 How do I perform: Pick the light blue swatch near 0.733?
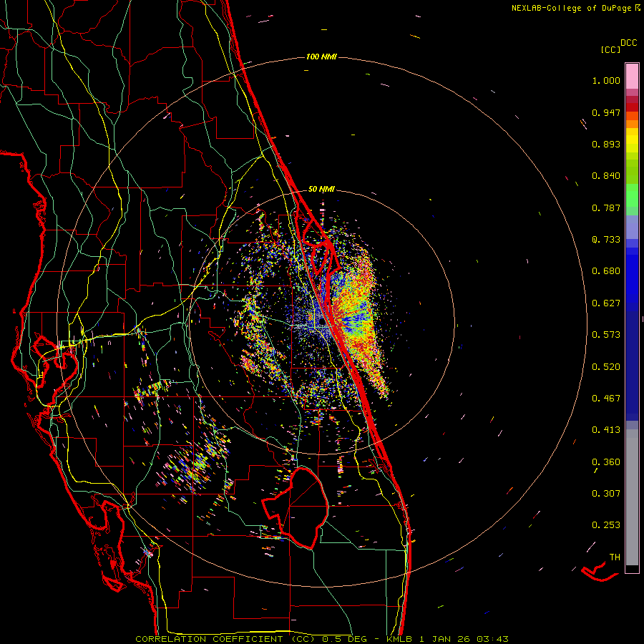632,227
